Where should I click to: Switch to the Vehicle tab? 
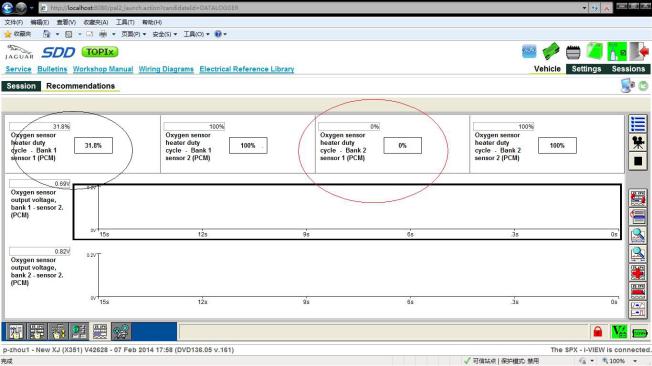coord(547,69)
